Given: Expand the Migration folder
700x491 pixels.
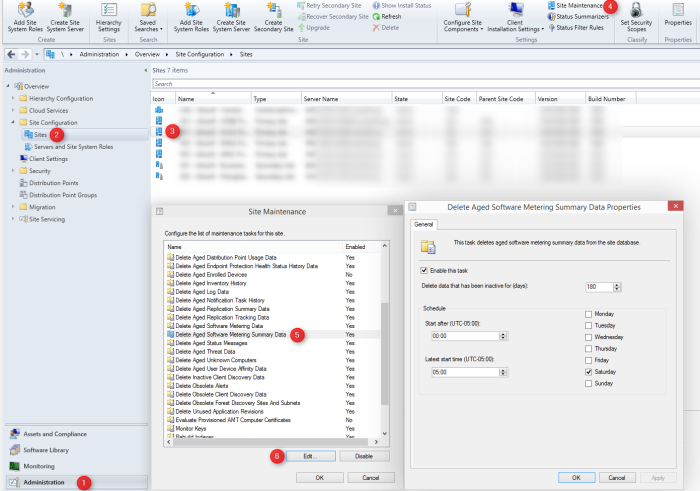Looking at the screenshot, I should [x=13, y=207].
